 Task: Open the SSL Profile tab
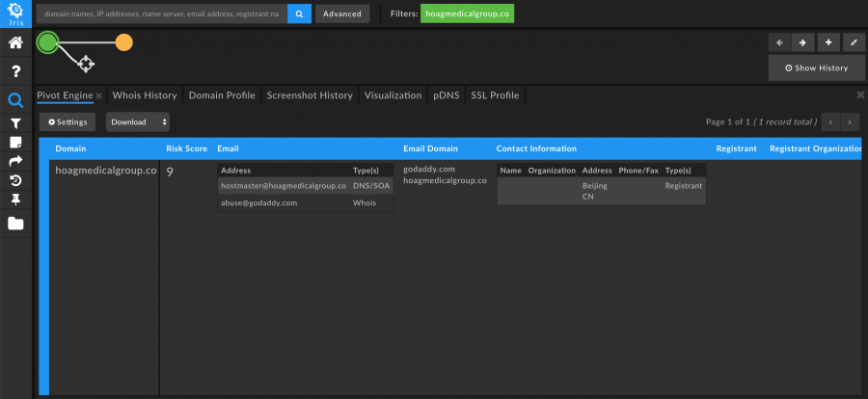[495, 95]
